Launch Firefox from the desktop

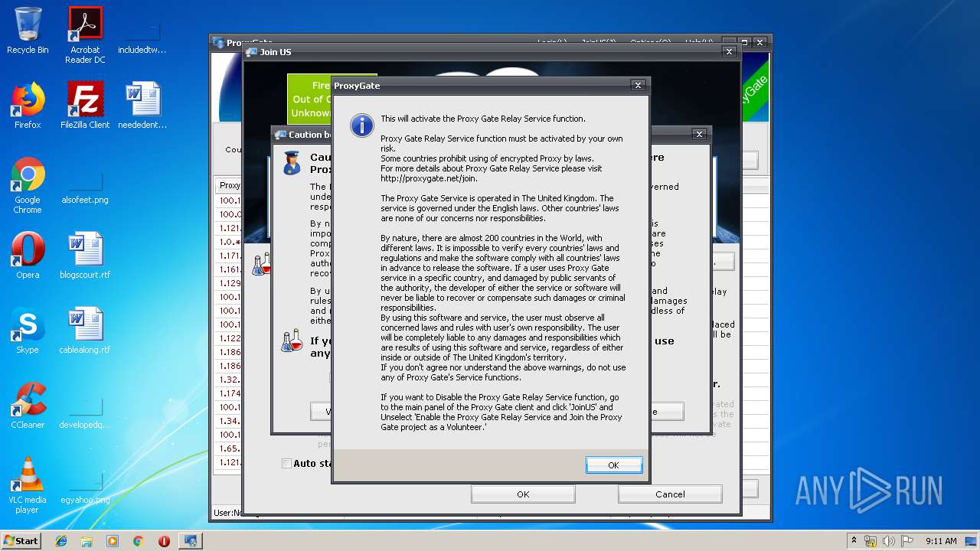coord(28,106)
